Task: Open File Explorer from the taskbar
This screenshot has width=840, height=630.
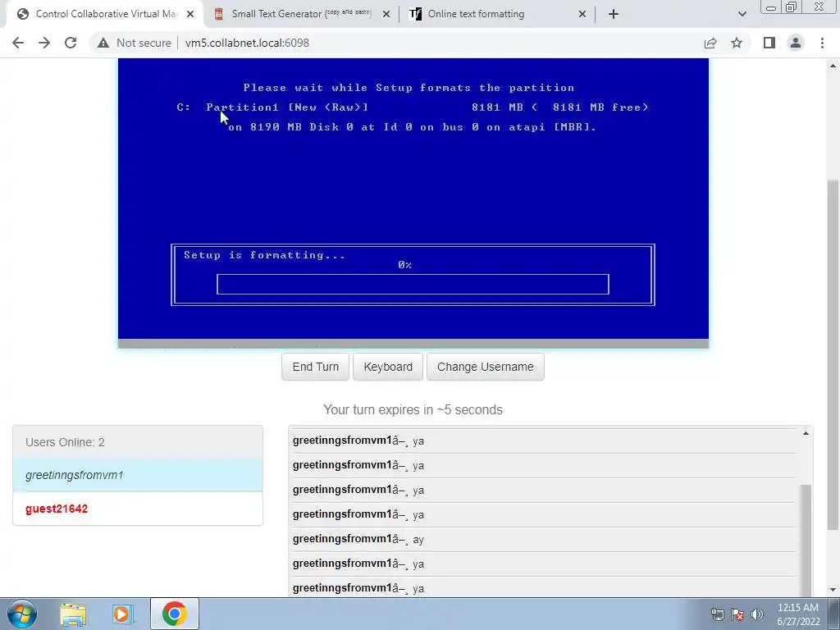Action: point(73,614)
